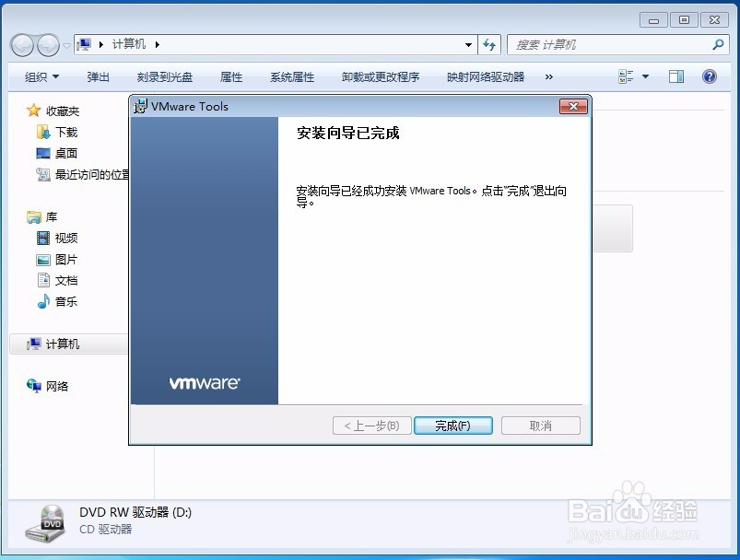Click the computer icon in address bar
740x560 pixels.
point(84,45)
